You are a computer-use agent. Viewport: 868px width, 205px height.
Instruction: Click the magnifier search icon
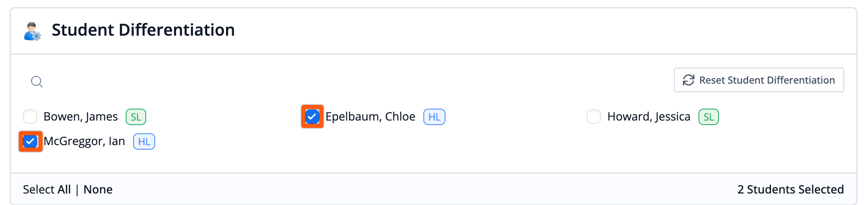coord(37,82)
